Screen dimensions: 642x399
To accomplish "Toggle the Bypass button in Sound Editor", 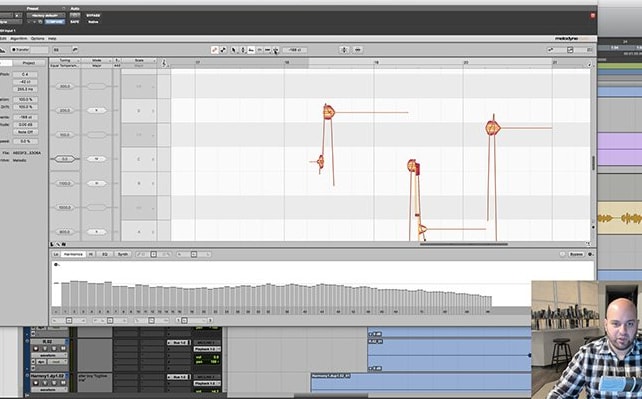I will 576,254.
